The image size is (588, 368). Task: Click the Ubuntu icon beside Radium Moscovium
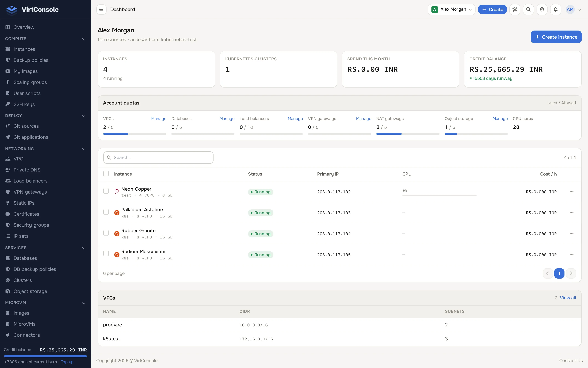117,254
